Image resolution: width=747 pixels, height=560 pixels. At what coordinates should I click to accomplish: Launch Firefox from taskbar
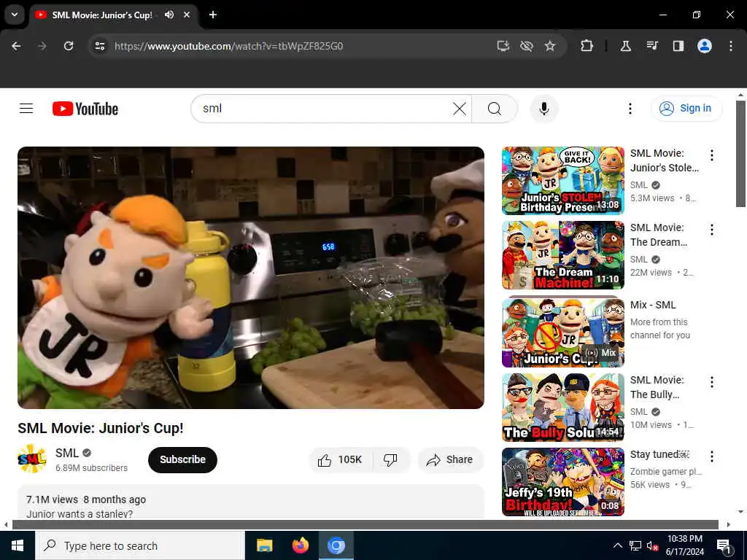(300, 545)
